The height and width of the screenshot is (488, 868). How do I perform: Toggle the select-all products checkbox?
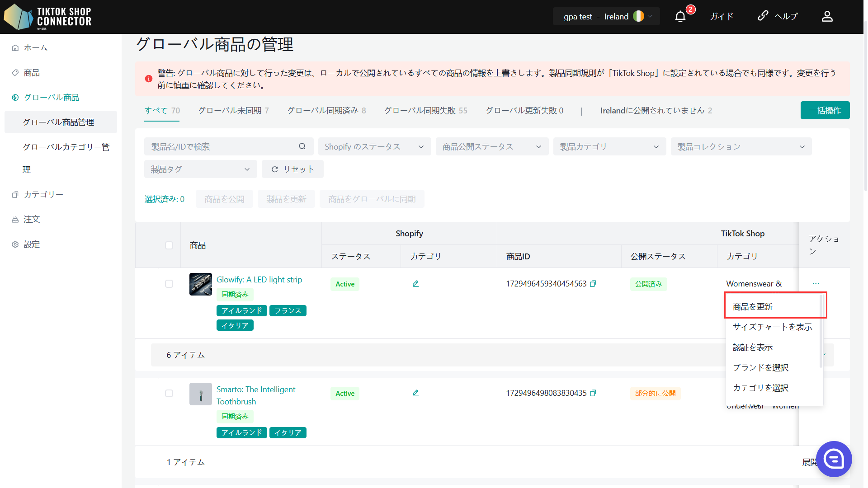tap(169, 245)
